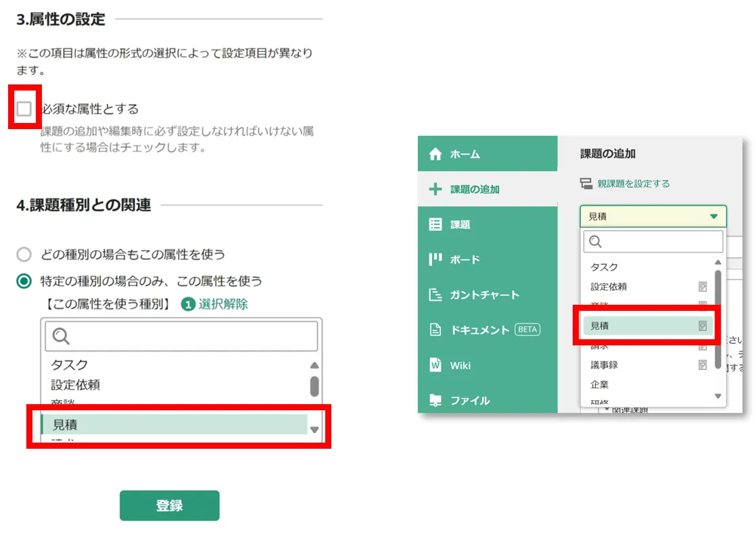Click the 親課題を設定する link
Screen dimensions: 756x542
tap(633, 183)
